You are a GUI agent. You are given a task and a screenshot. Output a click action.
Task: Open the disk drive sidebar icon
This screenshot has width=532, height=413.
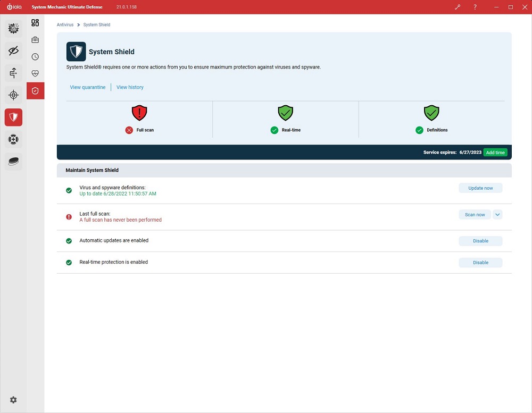14,162
